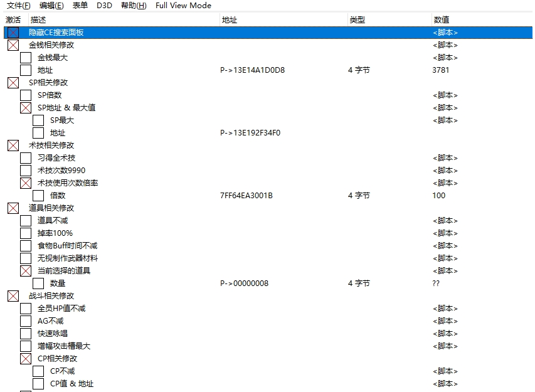Disable the 术技使用次数倍率 checkbox
The height and width of the screenshot is (392, 535).
24,183
